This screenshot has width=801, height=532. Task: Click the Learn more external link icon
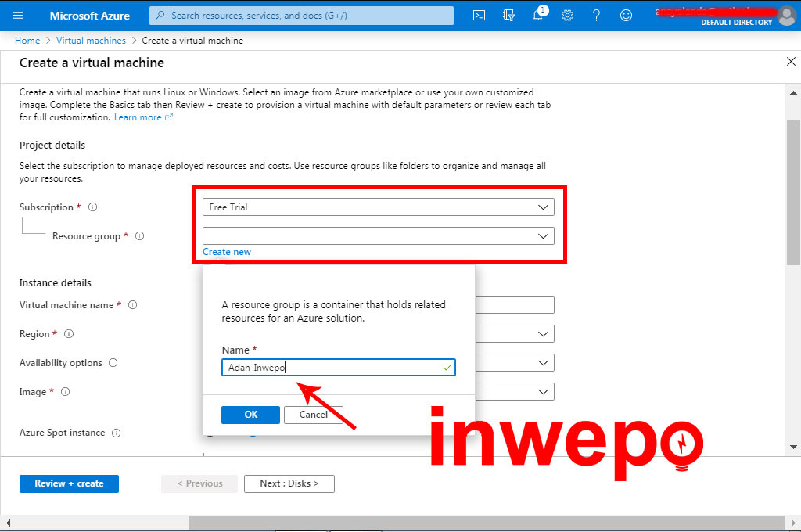tap(169, 117)
